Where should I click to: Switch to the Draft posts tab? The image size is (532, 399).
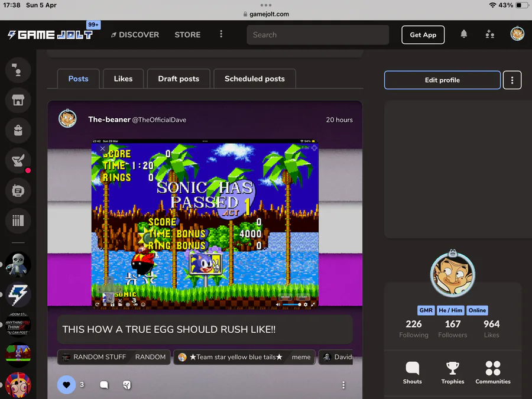click(x=179, y=79)
